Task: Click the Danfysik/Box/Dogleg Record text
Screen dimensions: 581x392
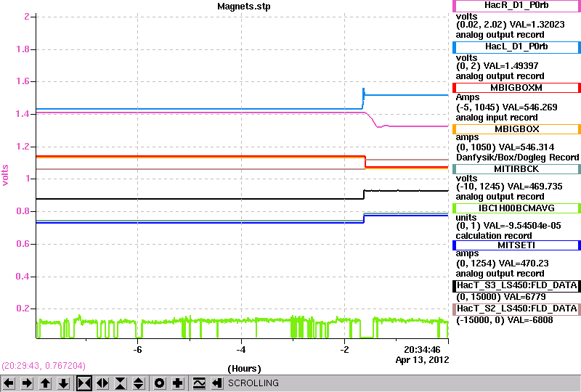Action: click(x=517, y=158)
